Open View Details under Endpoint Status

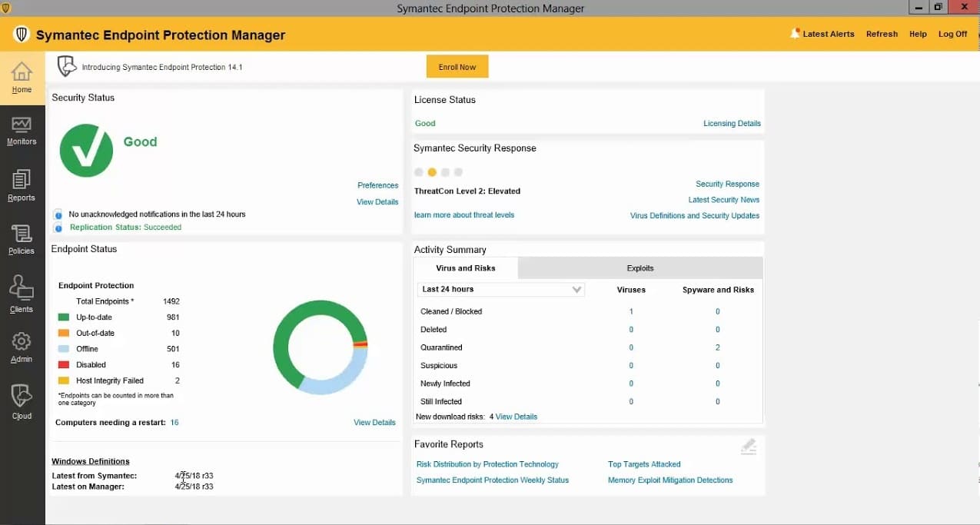[374, 423]
